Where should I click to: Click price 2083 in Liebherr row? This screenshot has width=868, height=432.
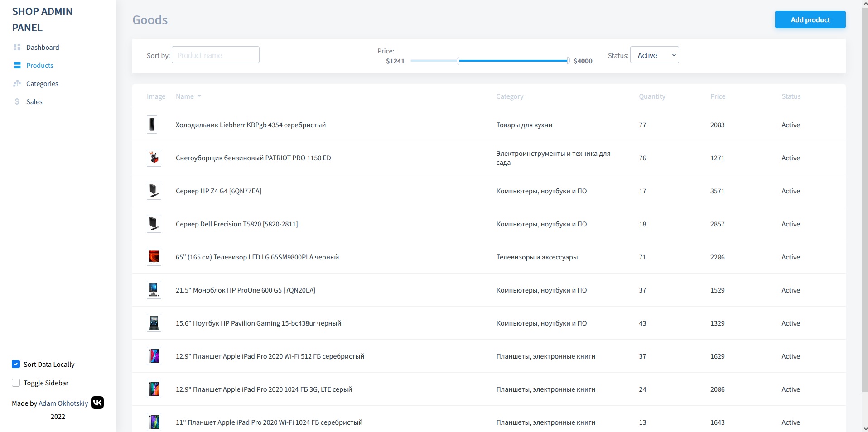point(718,125)
